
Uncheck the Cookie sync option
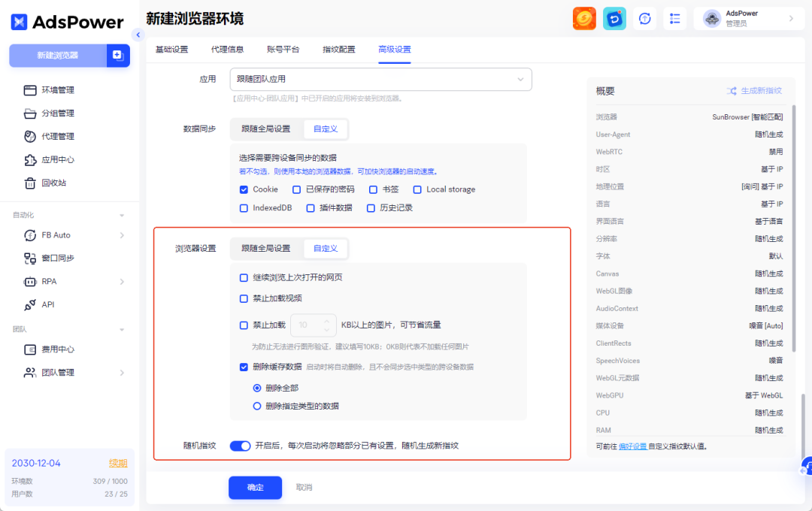tap(244, 189)
